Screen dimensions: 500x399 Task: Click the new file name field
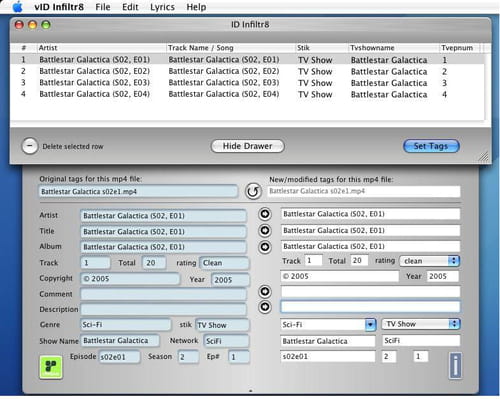pos(364,191)
